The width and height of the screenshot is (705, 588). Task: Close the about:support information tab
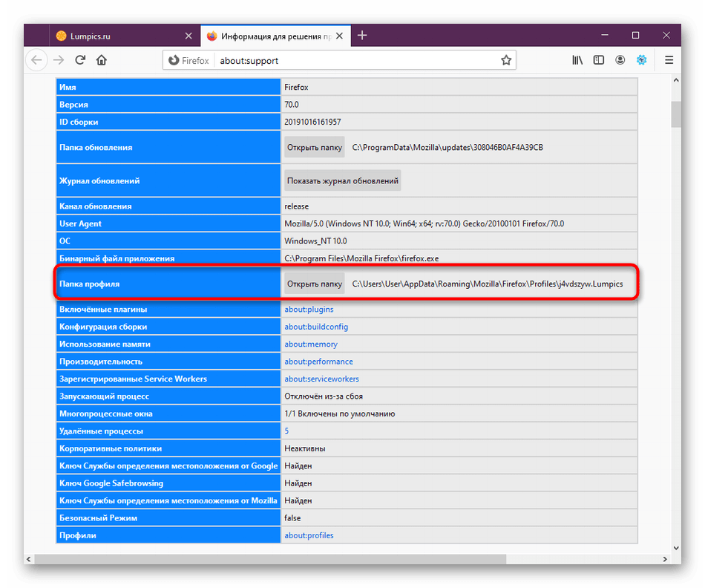(x=338, y=36)
